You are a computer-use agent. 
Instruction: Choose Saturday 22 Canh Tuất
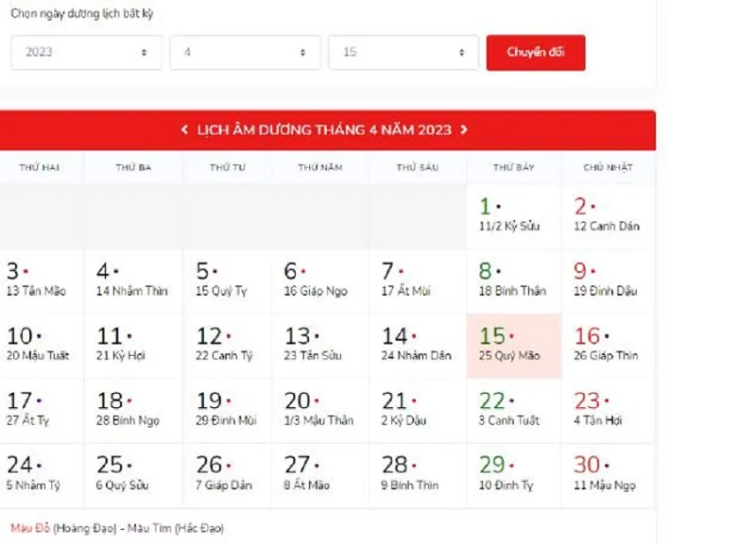tap(513, 410)
